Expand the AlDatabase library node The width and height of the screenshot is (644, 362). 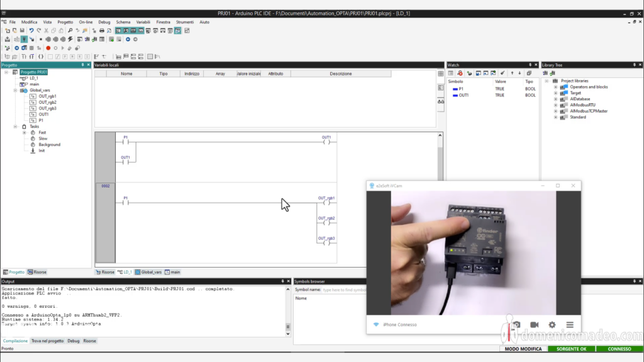556,99
